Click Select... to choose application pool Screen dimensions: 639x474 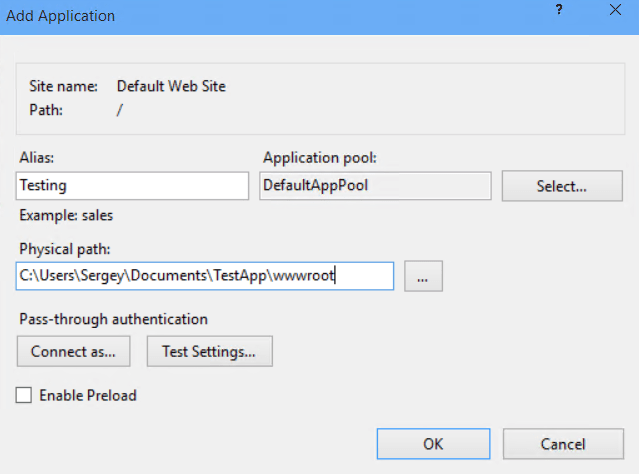[x=560, y=186]
